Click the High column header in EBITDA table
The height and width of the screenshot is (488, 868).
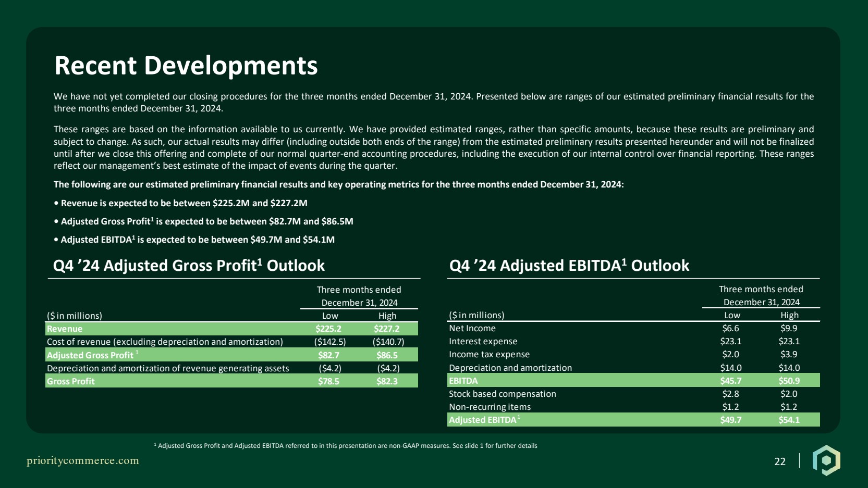pos(789,315)
